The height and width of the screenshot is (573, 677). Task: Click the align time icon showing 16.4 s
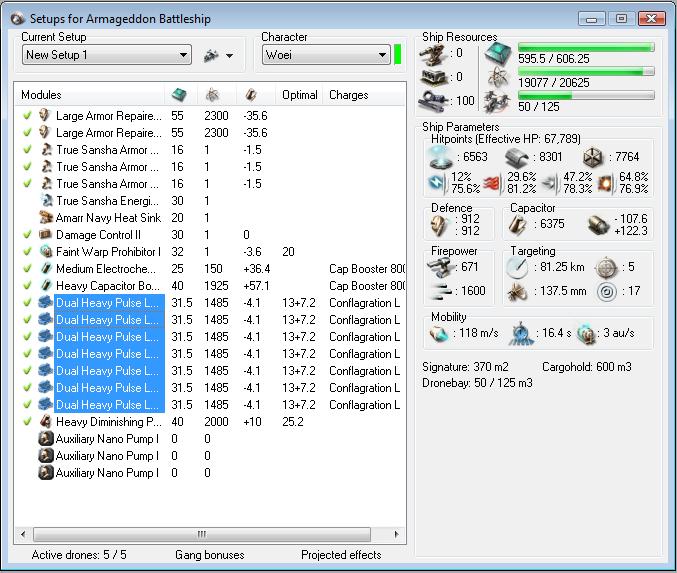[521, 333]
